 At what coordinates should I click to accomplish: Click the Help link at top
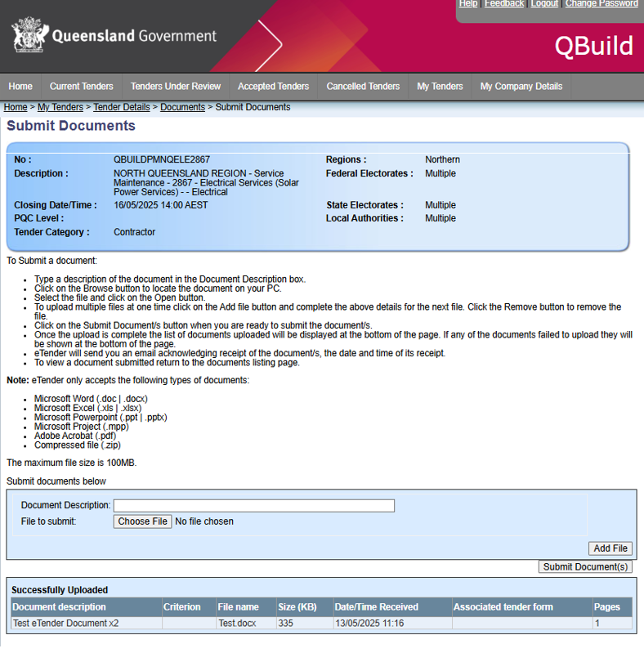[x=468, y=4]
